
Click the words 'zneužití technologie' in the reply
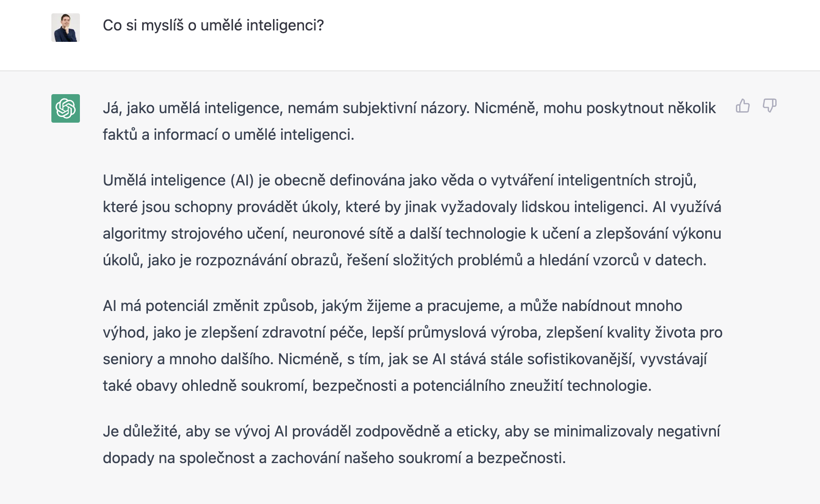point(580,386)
